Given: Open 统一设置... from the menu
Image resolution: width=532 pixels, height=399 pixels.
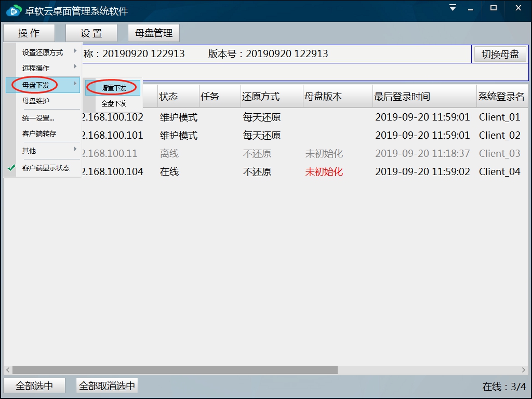Looking at the screenshot, I should (38, 118).
